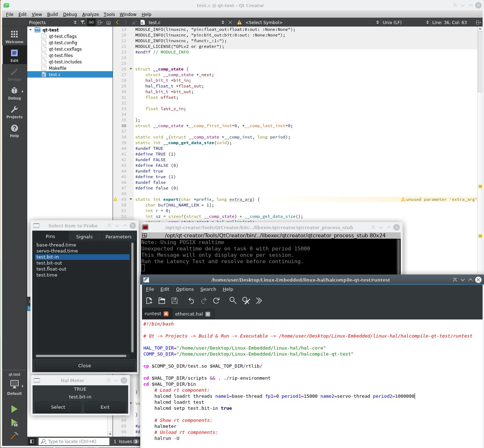Open Makefile in the project tree
Screen dimensions: 484x448
57,68
